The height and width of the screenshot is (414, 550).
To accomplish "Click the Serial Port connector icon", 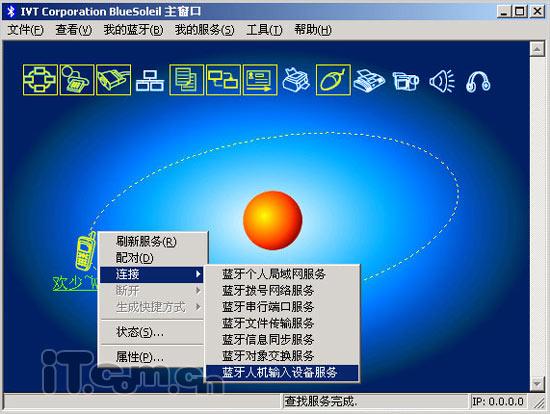I will (x=113, y=80).
